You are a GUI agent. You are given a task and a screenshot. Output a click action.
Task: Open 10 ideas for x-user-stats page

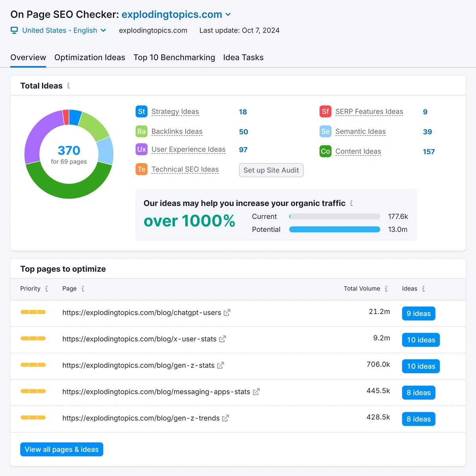(421, 340)
